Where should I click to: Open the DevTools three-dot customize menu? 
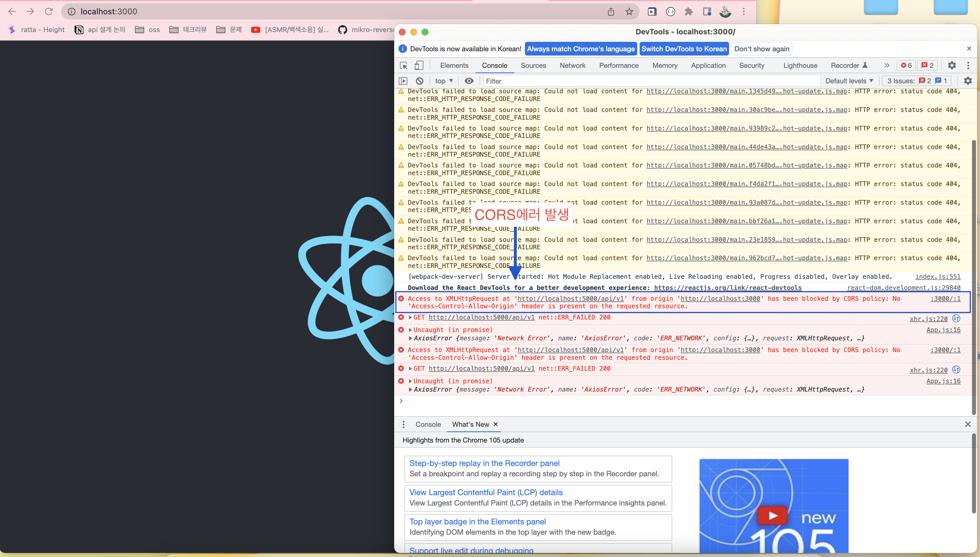coord(968,66)
